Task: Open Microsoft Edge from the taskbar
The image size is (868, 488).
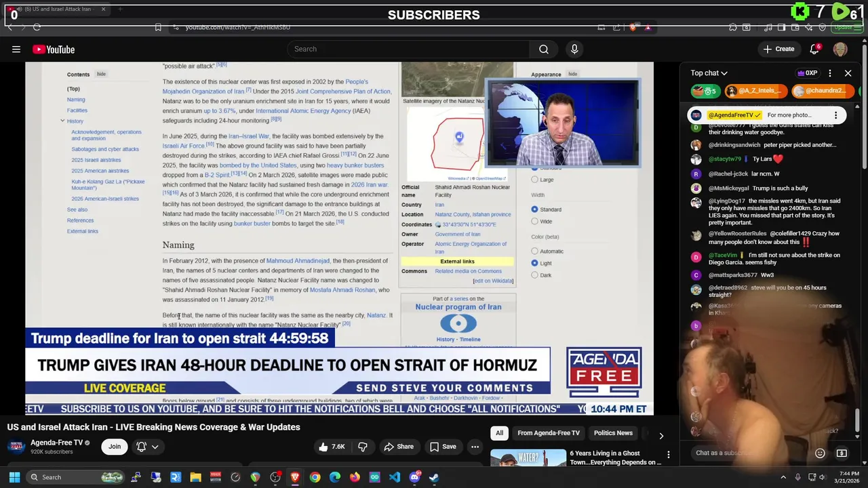Action: 335,477
